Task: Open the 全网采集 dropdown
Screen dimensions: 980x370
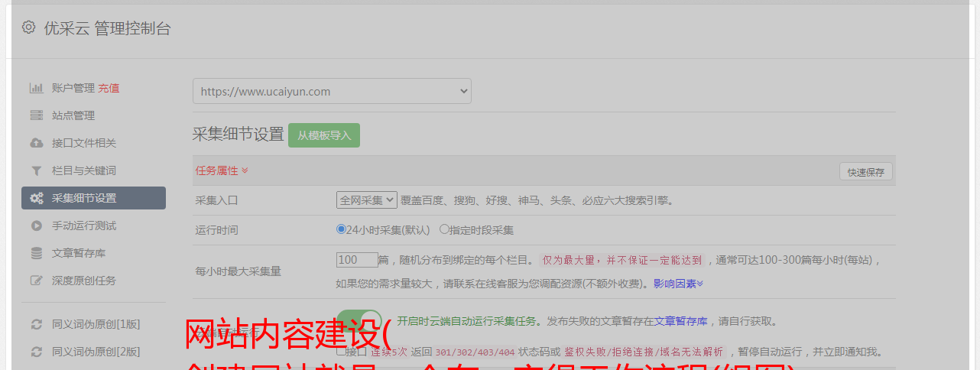Action: (367, 200)
